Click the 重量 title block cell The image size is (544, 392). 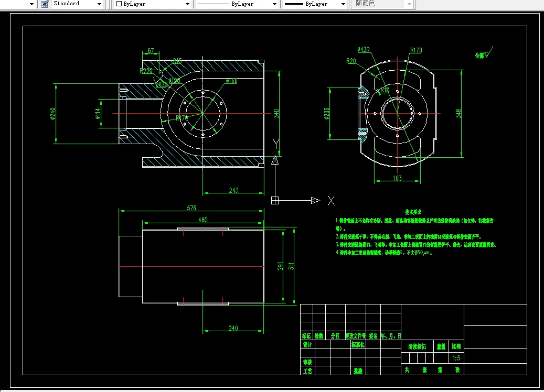[x=441, y=346]
